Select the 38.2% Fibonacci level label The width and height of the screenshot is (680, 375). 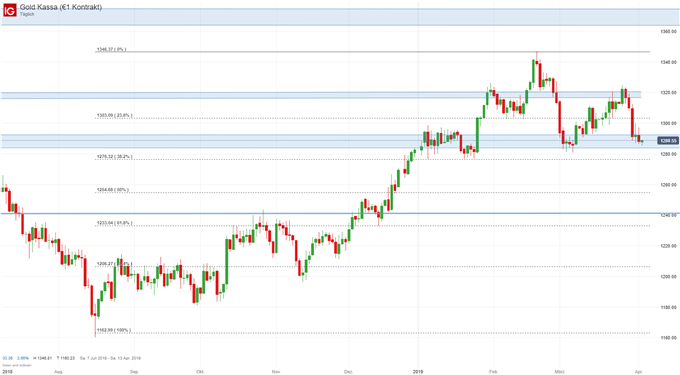(114, 157)
